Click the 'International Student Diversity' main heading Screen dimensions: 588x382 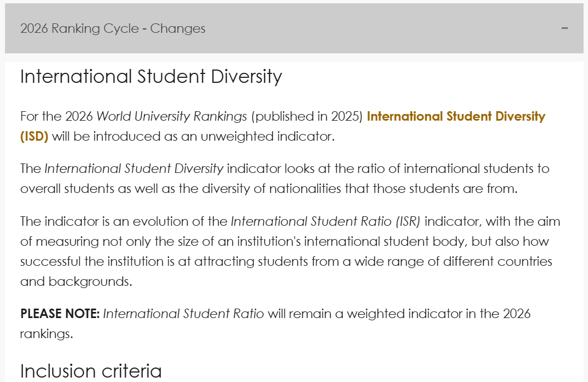click(x=151, y=77)
